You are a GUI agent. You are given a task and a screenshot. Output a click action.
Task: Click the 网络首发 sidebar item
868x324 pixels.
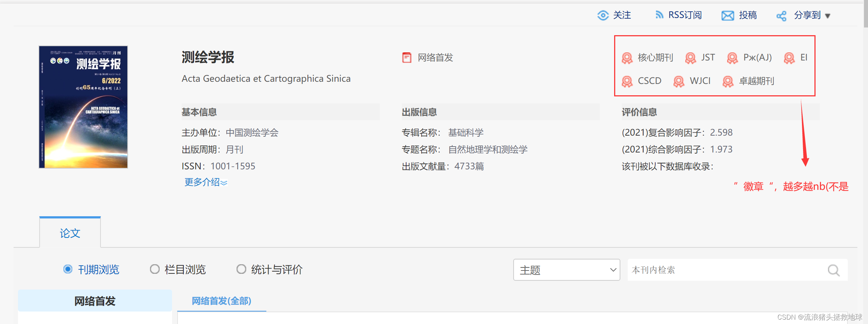tap(95, 301)
